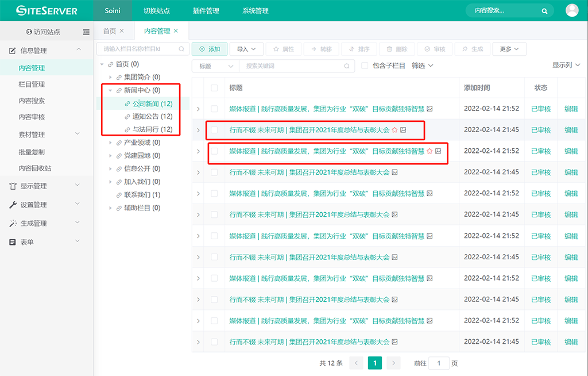Viewport: 588px width, 376px height.
Task: Close the 首页 tab
Action: 122,31
